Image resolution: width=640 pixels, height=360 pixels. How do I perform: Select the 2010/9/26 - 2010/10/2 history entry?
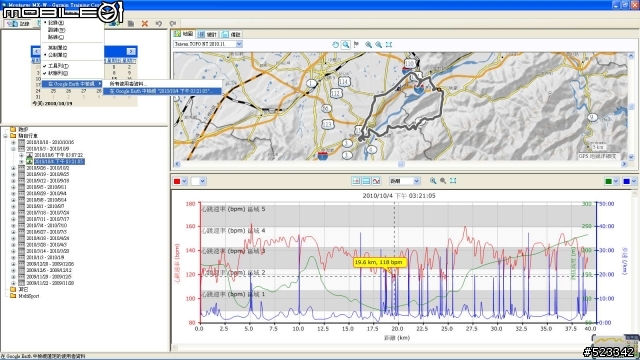point(48,168)
